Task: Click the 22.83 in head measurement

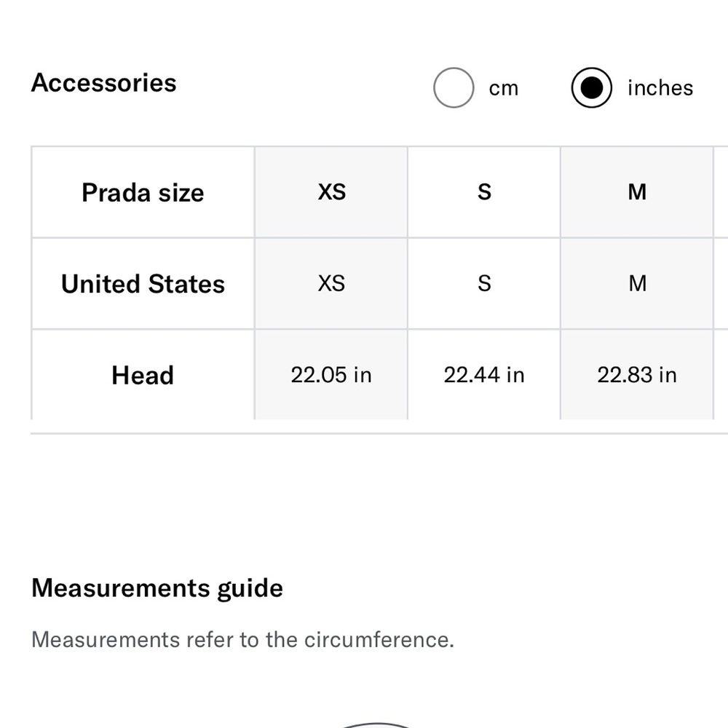Action: 637,375
